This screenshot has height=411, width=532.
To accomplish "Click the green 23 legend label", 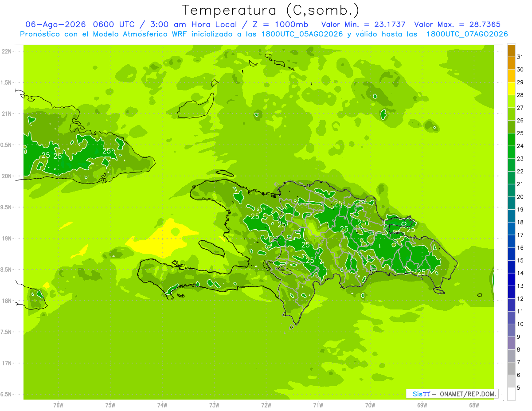I will tap(520, 159).
